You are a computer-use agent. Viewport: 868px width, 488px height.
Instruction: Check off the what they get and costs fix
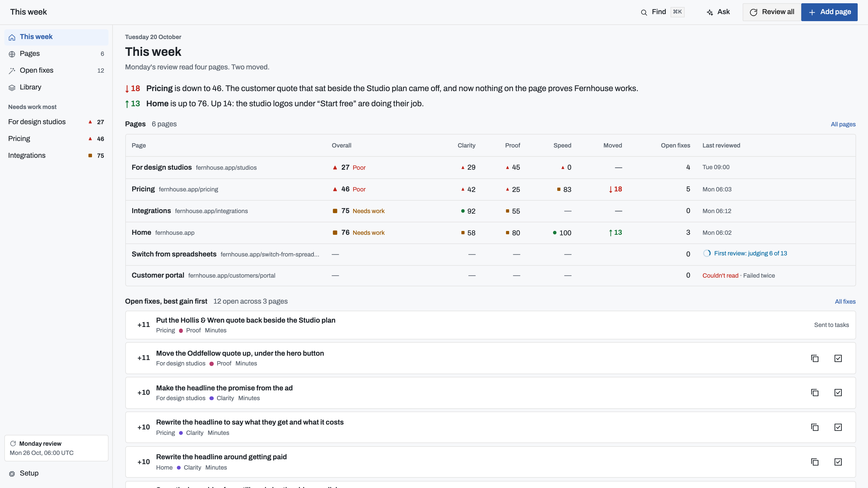(x=838, y=427)
